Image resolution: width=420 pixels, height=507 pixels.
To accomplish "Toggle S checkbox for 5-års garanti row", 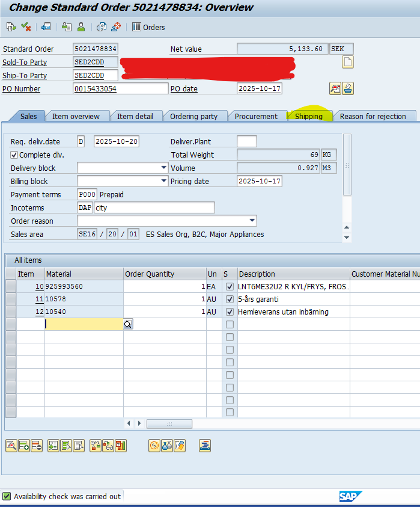I will click(x=230, y=299).
